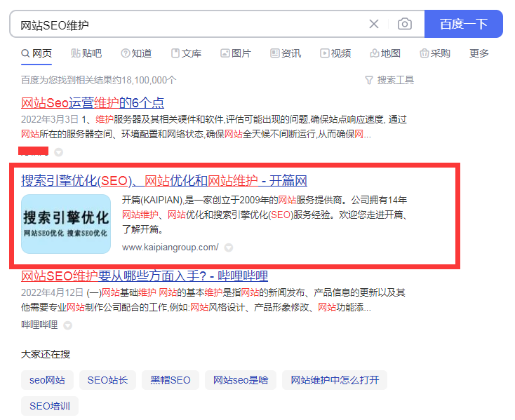
Task: Click the date 2022年3月3日 in first snippet
Action: (x=50, y=119)
